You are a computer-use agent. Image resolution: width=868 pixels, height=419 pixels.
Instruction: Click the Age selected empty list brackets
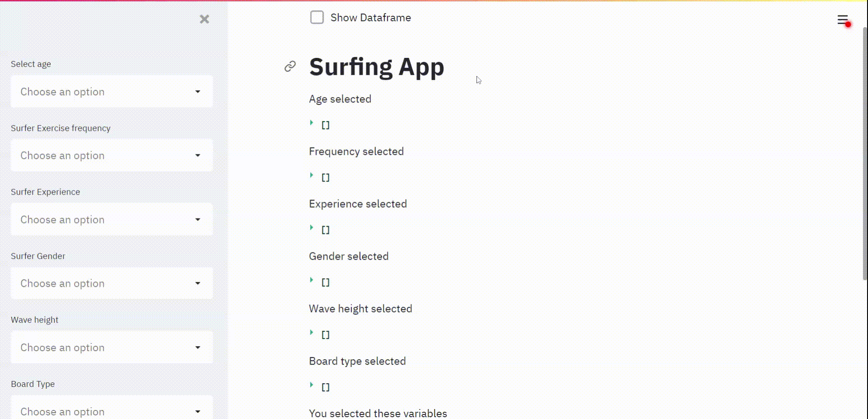click(x=325, y=125)
